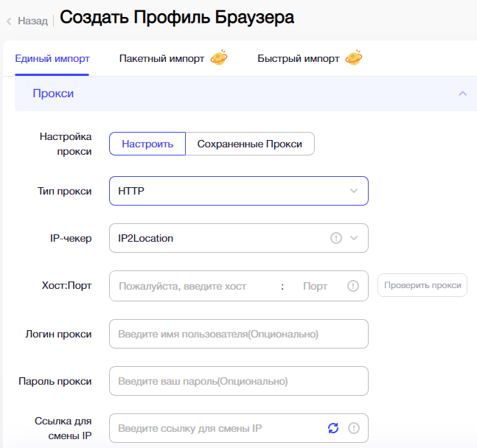This screenshot has height=448, width=477.
Task: Click the Создать Профиль Браузера heading
Action: tap(177, 17)
